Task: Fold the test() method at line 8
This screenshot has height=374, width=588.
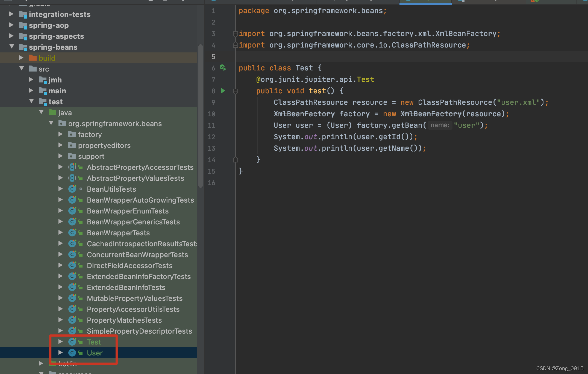Action: tap(235, 91)
